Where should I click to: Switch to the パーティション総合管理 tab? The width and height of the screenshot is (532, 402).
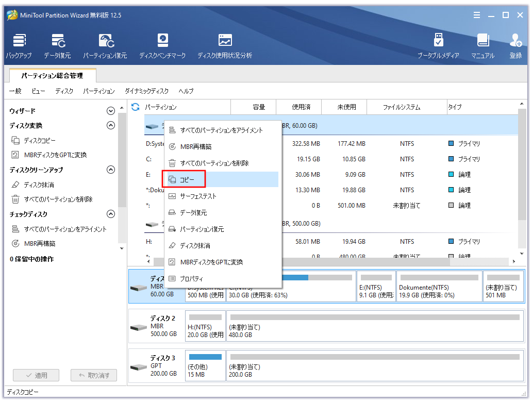(x=52, y=75)
